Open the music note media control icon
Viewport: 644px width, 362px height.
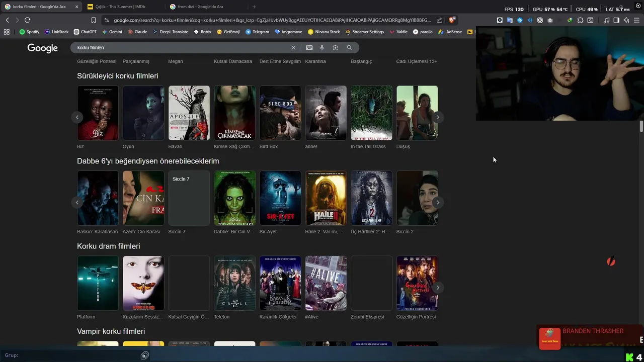606,20
